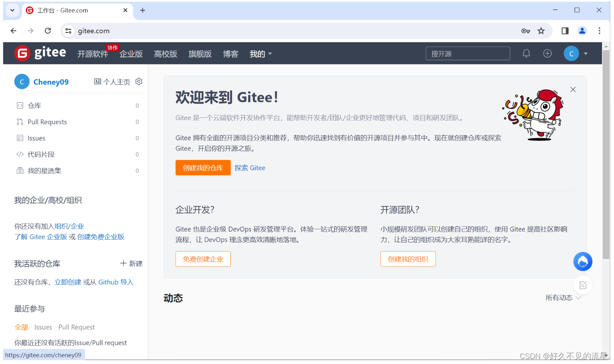Image resolution: width=614 pixels, height=364 pixels.
Task: Follow the 组织/企业 link
Action: pyautogui.click(x=69, y=226)
